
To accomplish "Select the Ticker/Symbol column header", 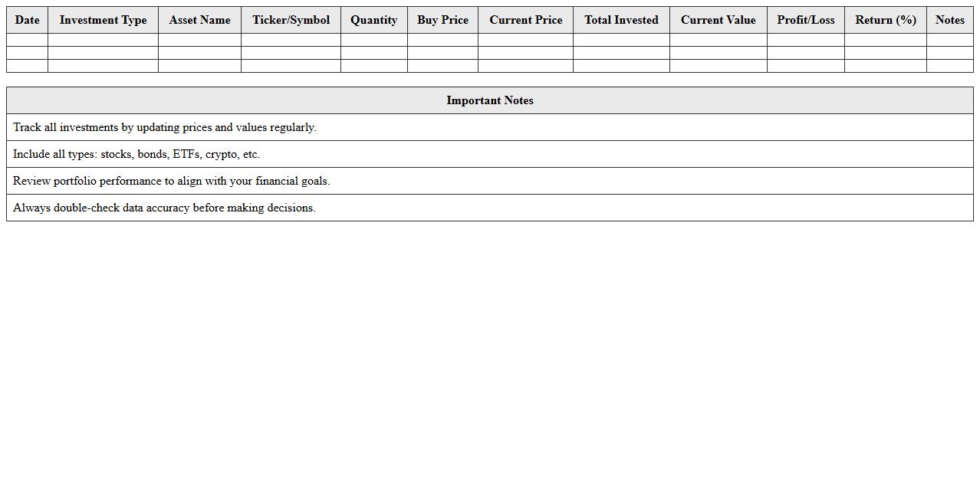I will tap(291, 20).
